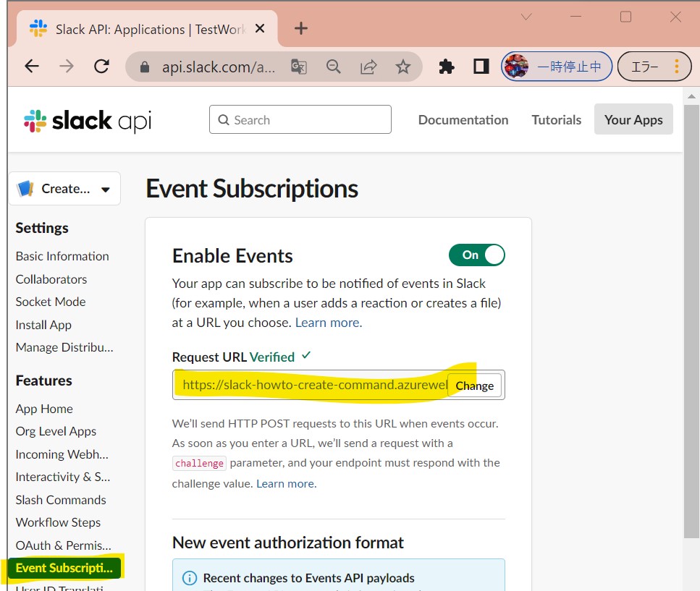Translate this page with the translate icon
Image resolution: width=700 pixels, height=591 pixels.
pyautogui.click(x=299, y=67)
